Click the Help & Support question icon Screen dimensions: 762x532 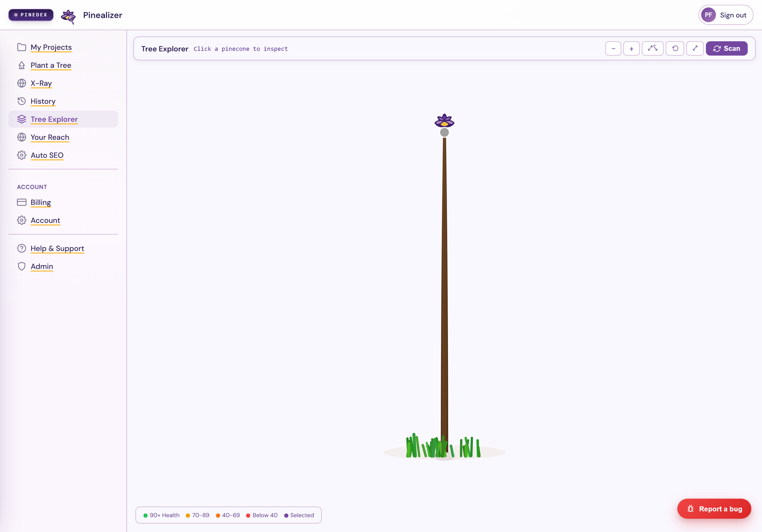click(22, 248)
